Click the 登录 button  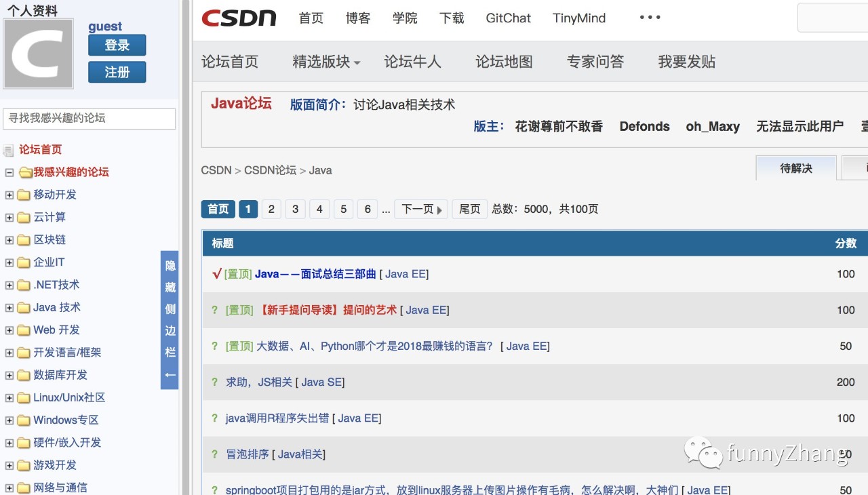click(x=117, y=45)
